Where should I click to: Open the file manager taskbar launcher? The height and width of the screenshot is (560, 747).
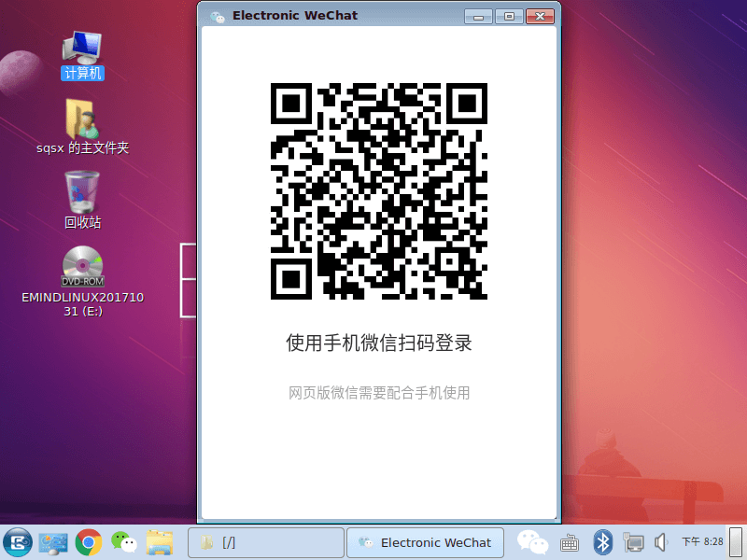click(159, 542)
